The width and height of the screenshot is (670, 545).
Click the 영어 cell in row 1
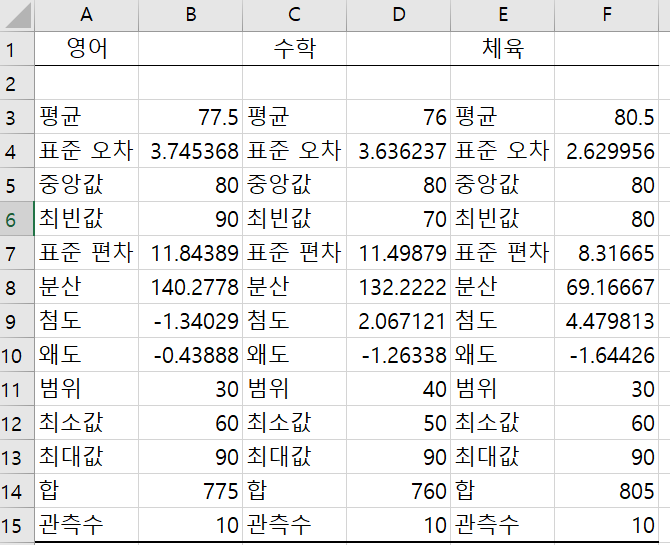coord(86,49)
